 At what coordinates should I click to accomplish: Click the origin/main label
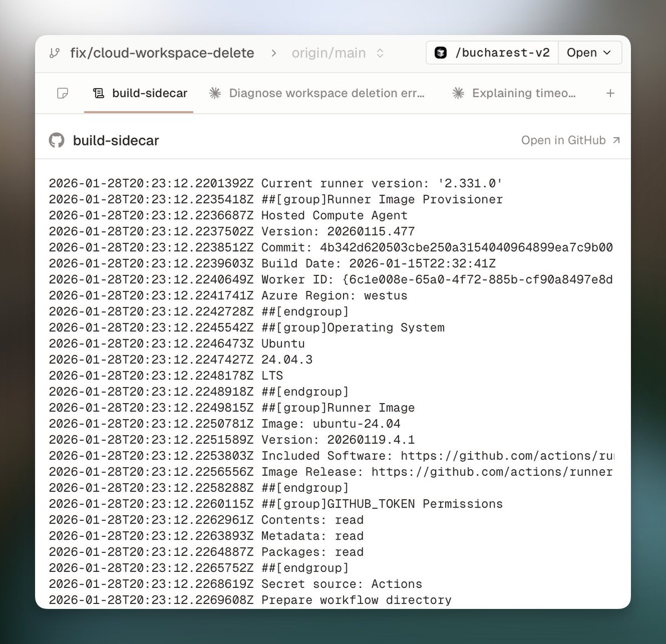coord(329,53)
